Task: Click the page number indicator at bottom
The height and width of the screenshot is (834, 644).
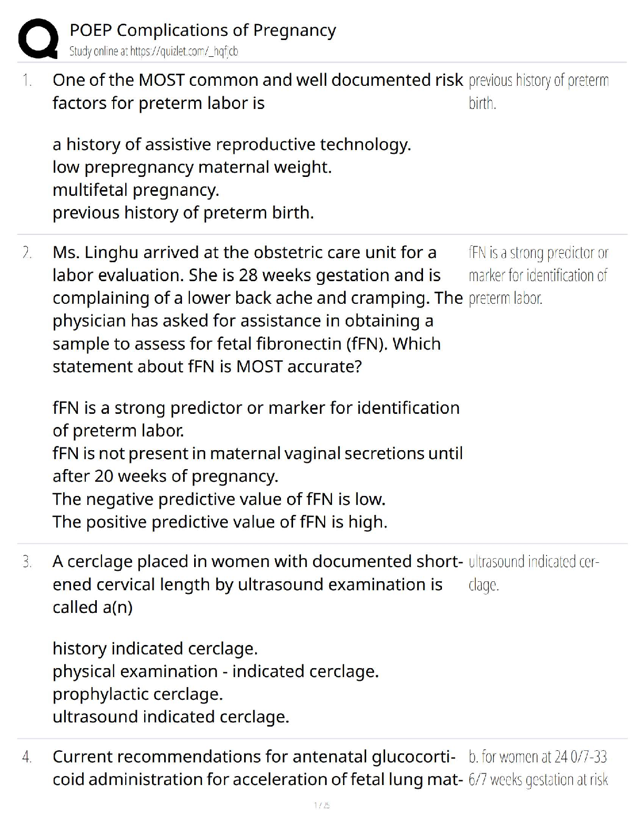Action: (321, 805)
